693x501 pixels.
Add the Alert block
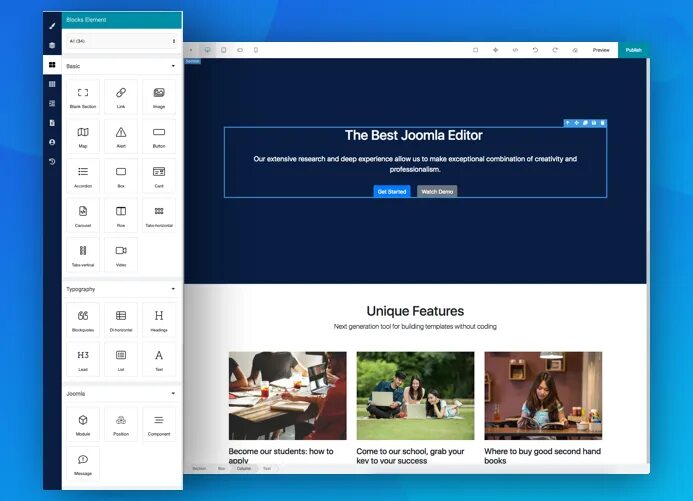click(121, 136)
